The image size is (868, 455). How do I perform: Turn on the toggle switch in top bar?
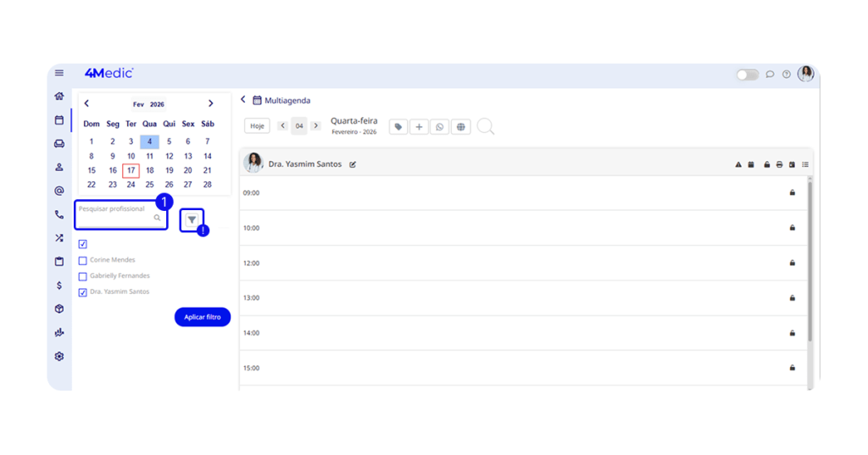(x=747, y=75)
